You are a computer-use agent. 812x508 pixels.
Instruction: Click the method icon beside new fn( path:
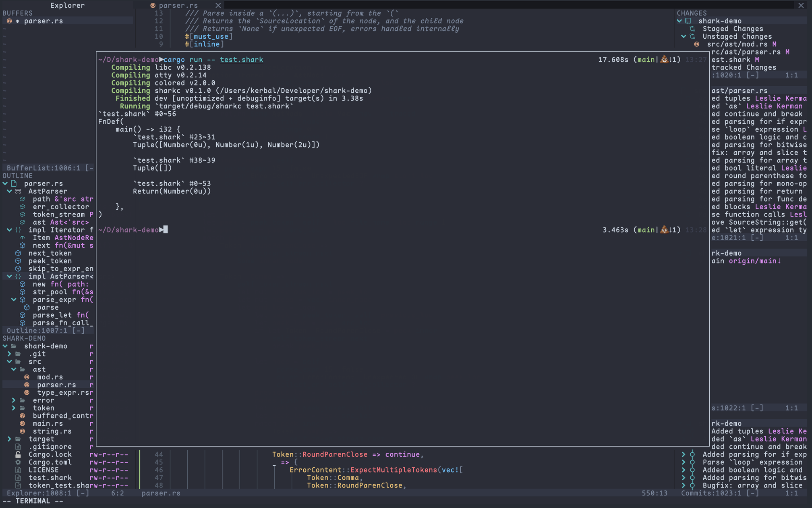click(23, 284)
